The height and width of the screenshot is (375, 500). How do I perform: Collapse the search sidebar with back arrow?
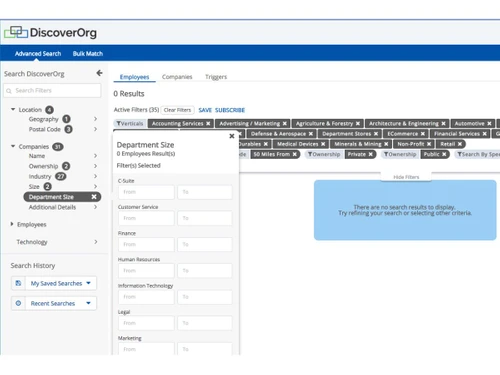click(x=99, y=73)
